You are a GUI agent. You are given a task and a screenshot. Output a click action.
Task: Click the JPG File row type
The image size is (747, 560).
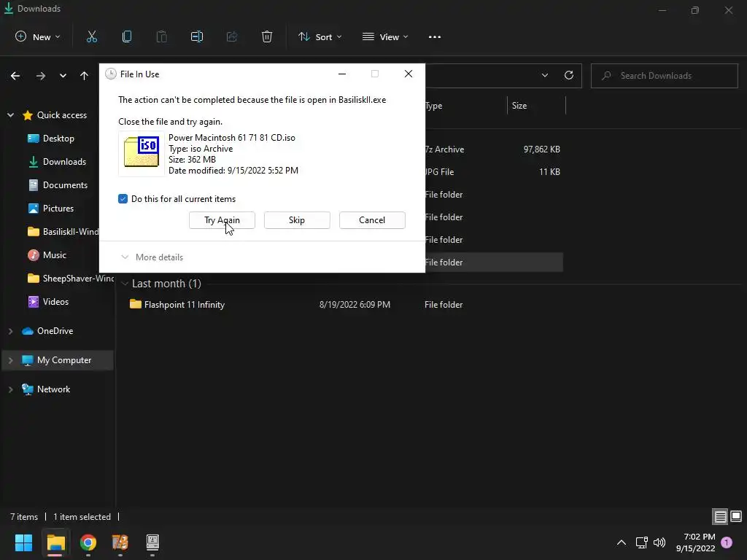pyautogui.click(x=439, y=172)
